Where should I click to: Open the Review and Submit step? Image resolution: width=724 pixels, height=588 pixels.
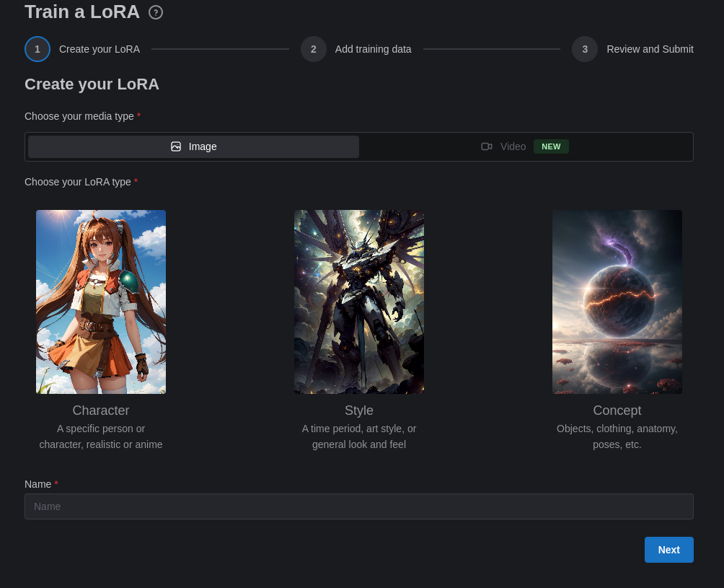tap(650, 49)
